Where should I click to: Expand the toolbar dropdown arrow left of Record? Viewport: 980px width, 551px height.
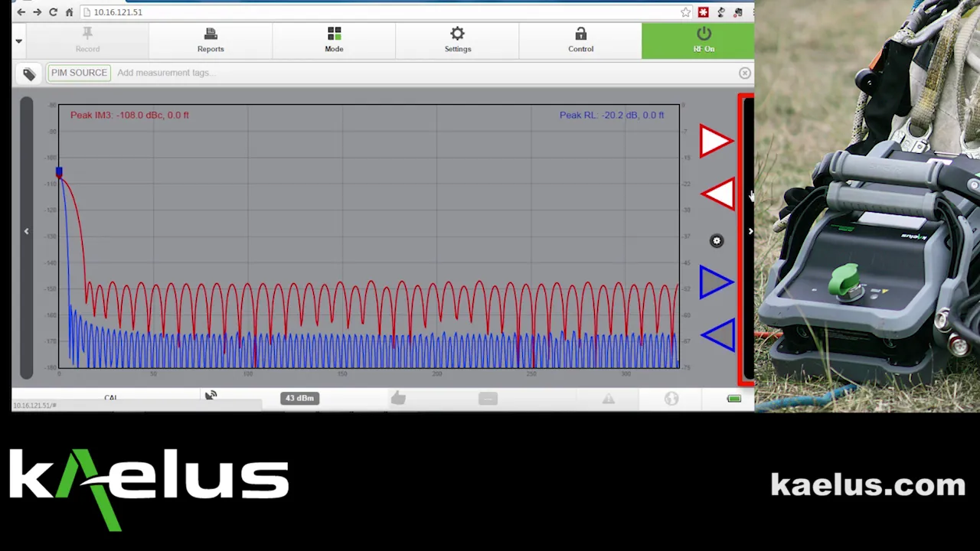point(18,41)
